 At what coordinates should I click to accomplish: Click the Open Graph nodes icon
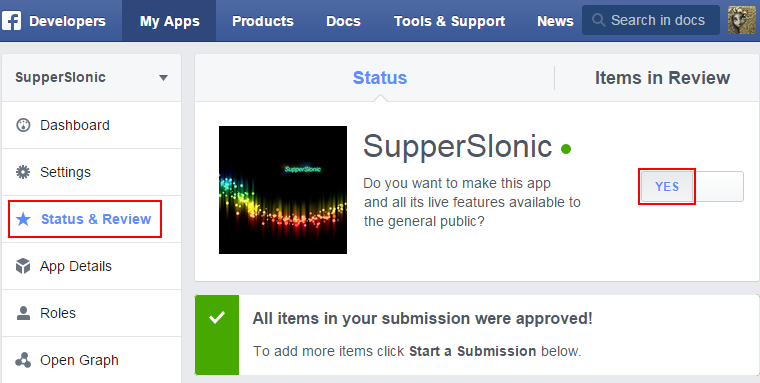click(23, 360)
